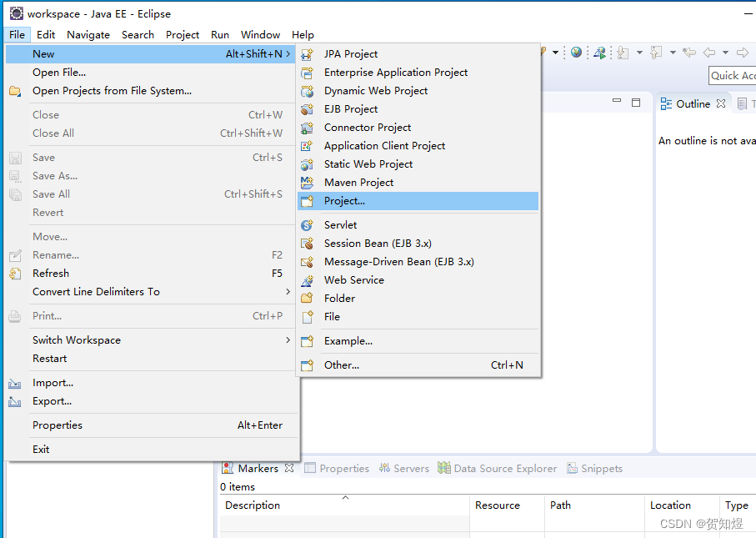Select Connector Project option
The height and width of the screenshot is (538, 756).
click(x=418, y=128)
